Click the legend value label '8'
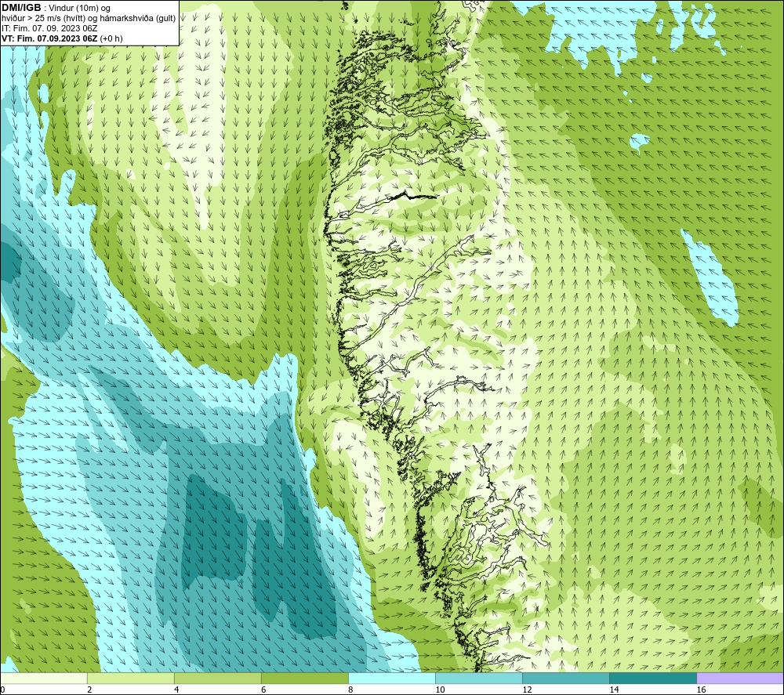This screenshot has width=784, height=695. (x=350, y=690)
